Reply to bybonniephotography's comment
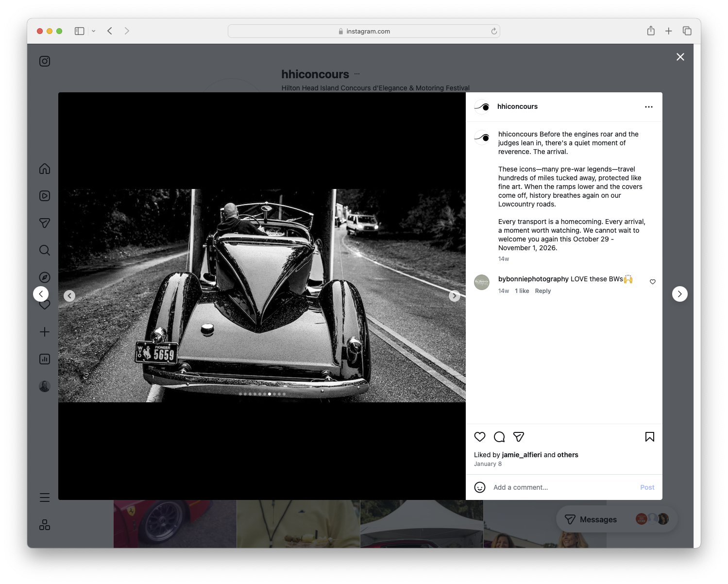The height and width of the screenshot is (584, 728). coord(542,291)
